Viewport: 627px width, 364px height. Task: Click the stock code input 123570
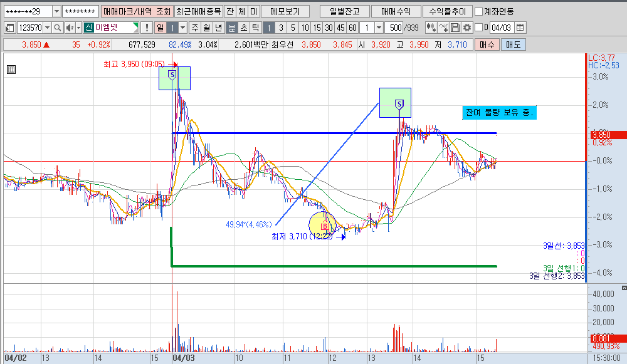point(30,28)
